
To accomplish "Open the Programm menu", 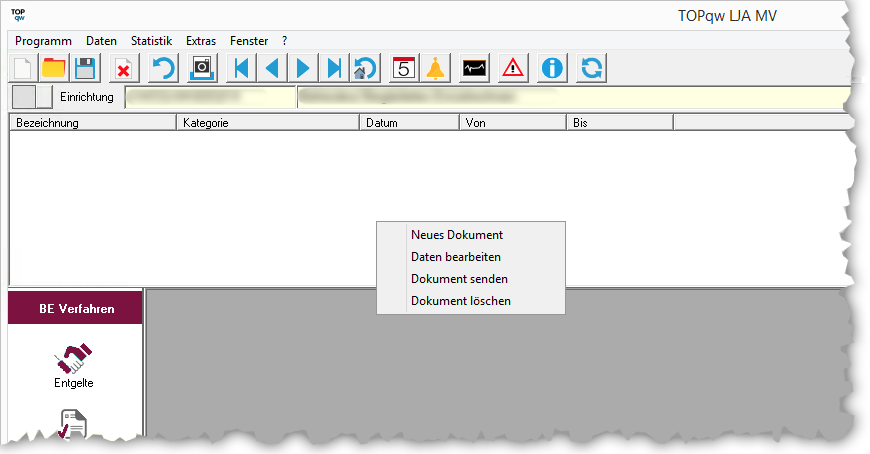I will point(44,41).
